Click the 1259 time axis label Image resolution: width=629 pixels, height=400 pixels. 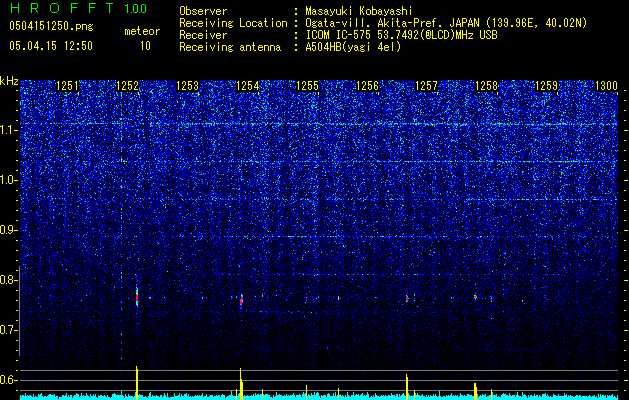(546, 85)
